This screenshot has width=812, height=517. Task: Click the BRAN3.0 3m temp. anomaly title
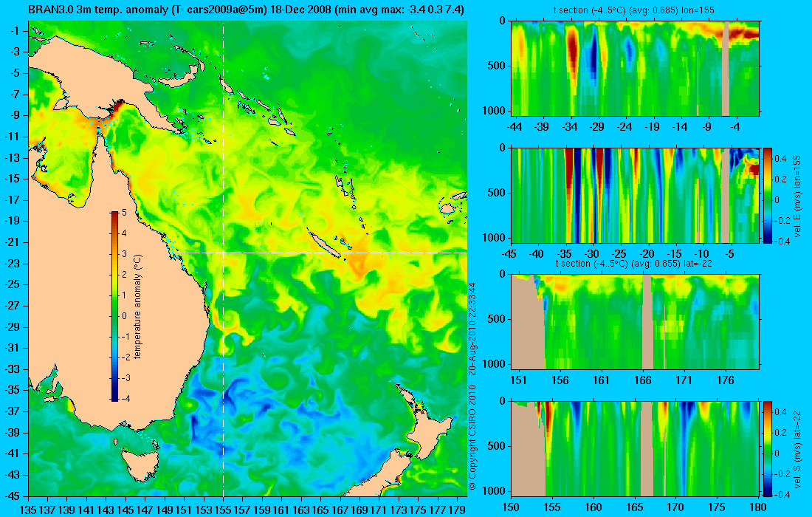point(246,10)
